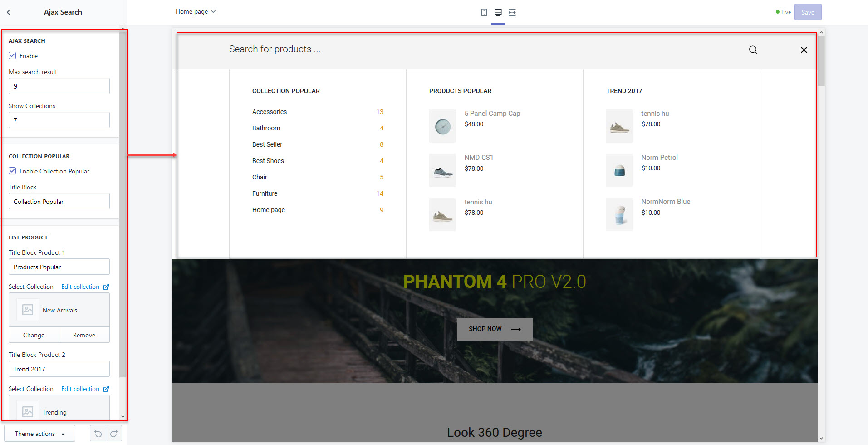Click the redo icon button
Image resolution: width=868 pixels, height=445 pixels.
click(x=114, y=434)
